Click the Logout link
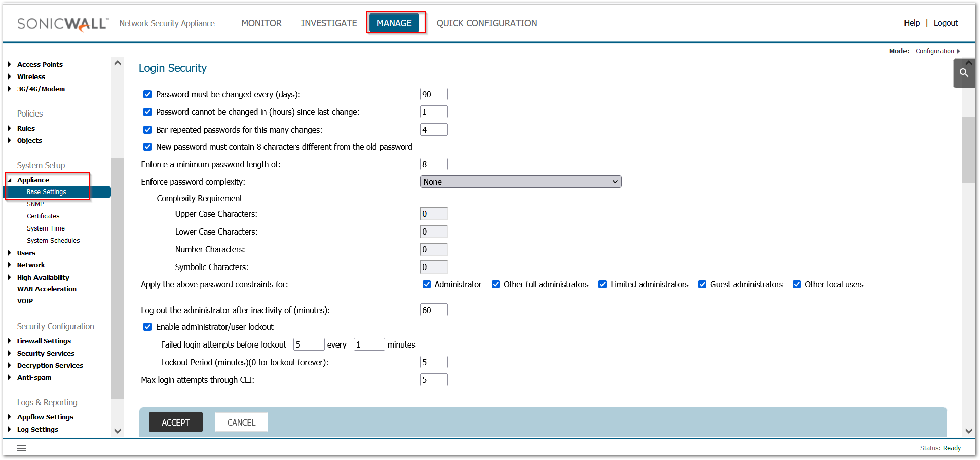 (x=946, y=23)
